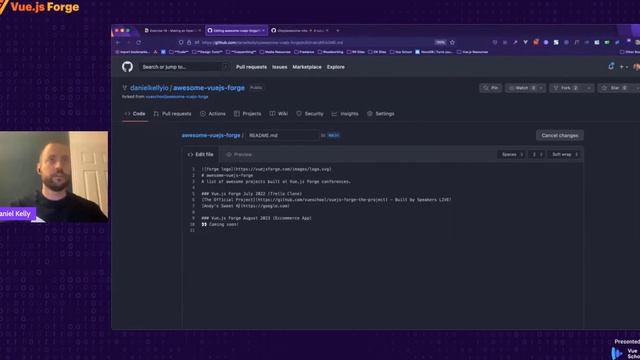The height and width of the screenshot is (360, 640).
Task: Click the browser back arrow
Action: (x=118, y=42)
